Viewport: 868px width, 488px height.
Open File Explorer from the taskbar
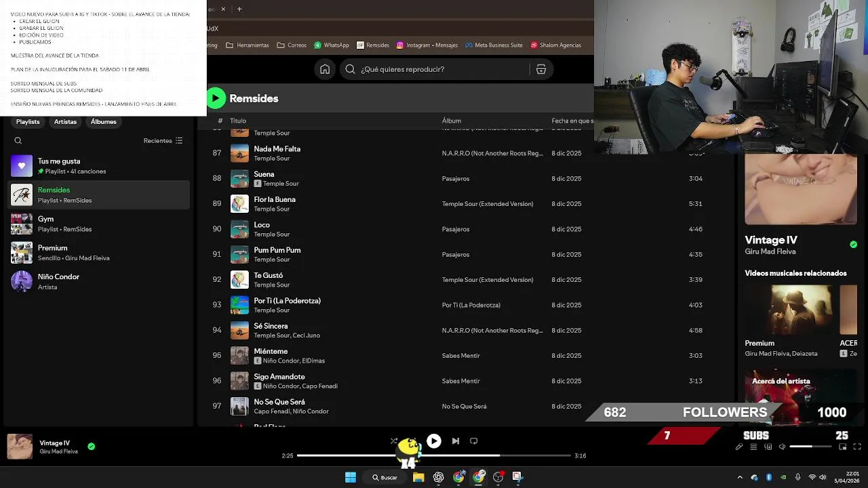pyautogui.click(x=418, y=477)
